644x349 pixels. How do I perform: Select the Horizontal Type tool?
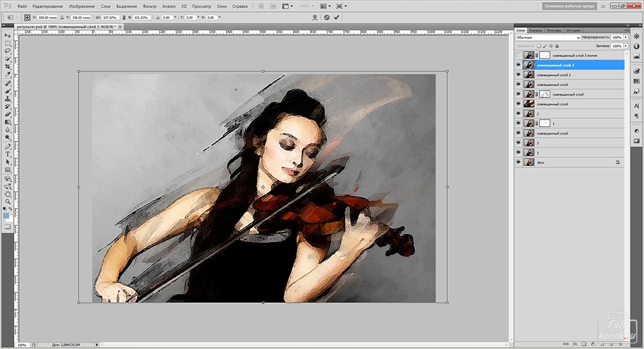[x=8, y=155]
